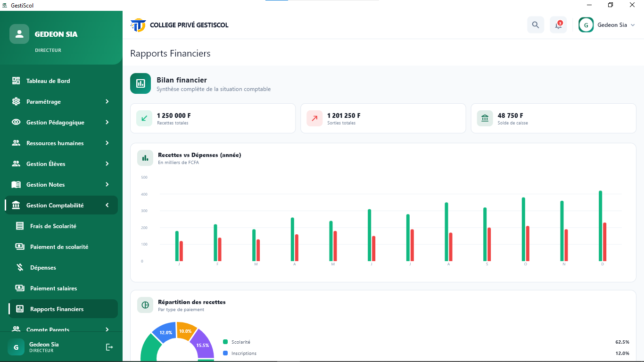Click the logout icon in sidebar footer
Viewport: 644px width, 362px height.
click(x=109, y=347)
